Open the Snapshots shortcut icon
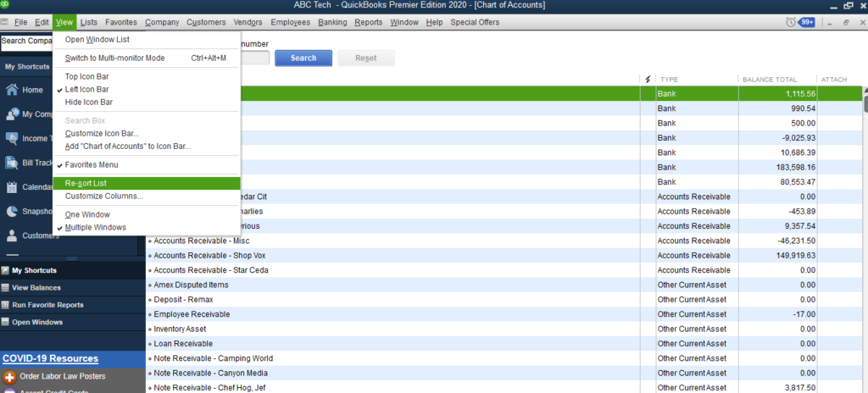This screenshot has height=393, width=868. point(12,212)
